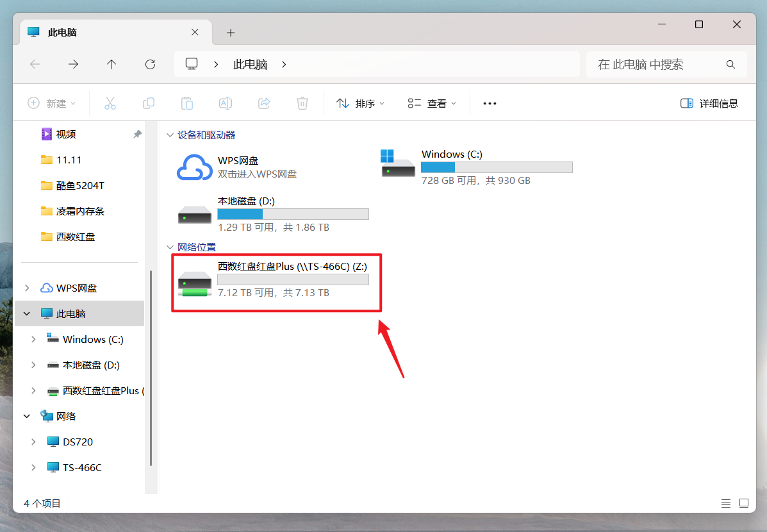Click the chevron after 此电脑 in address bar
Viewport: 767px width, 532px height.
[x=285, y=64]
